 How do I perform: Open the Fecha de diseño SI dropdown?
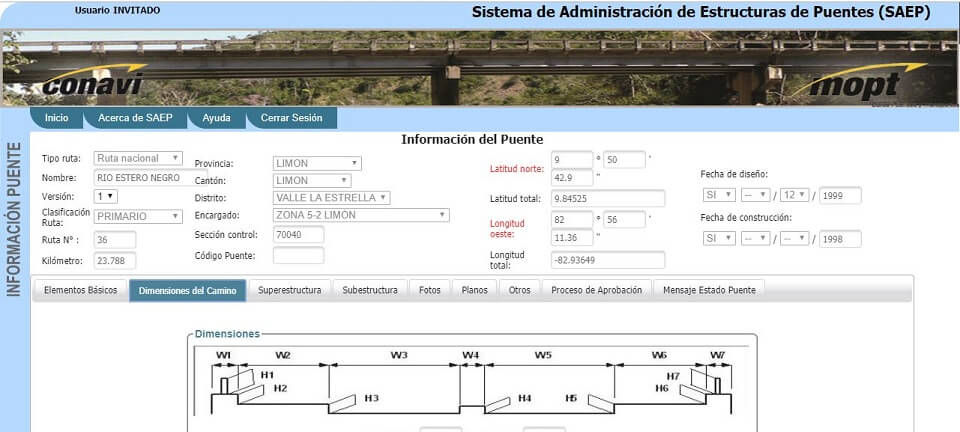[x=719, y=195]
